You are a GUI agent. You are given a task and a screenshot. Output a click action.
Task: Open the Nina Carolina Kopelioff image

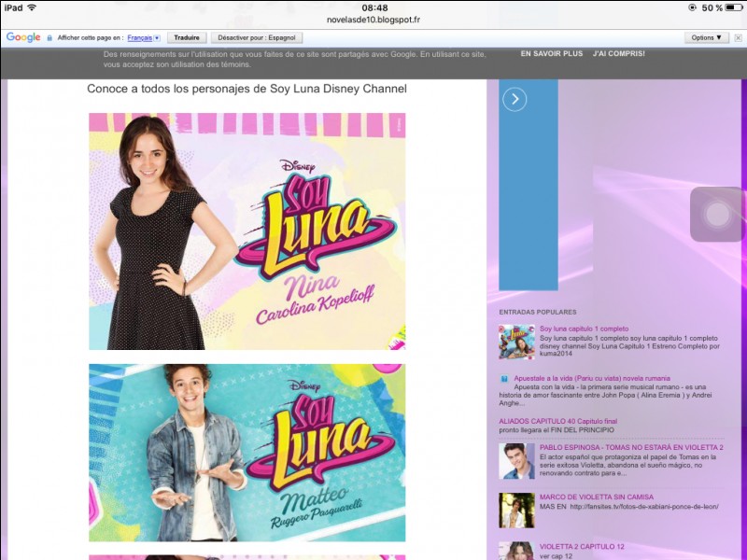[247, 231]
